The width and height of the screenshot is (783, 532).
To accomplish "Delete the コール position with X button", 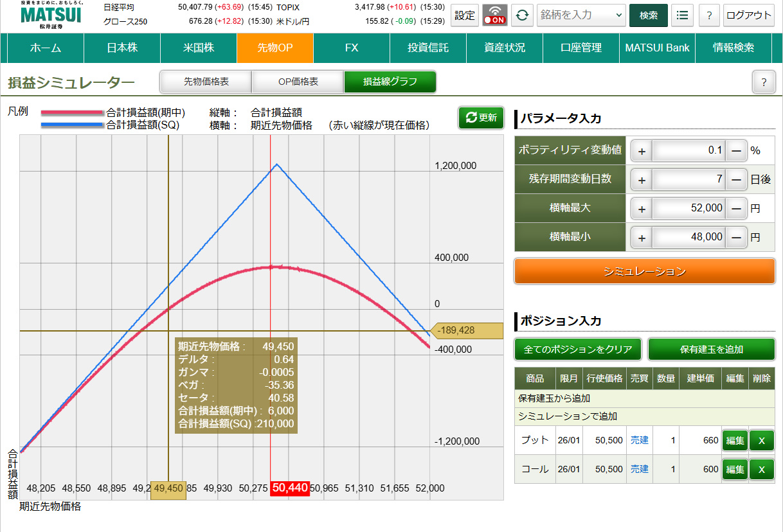I will (x=762, y=470).
